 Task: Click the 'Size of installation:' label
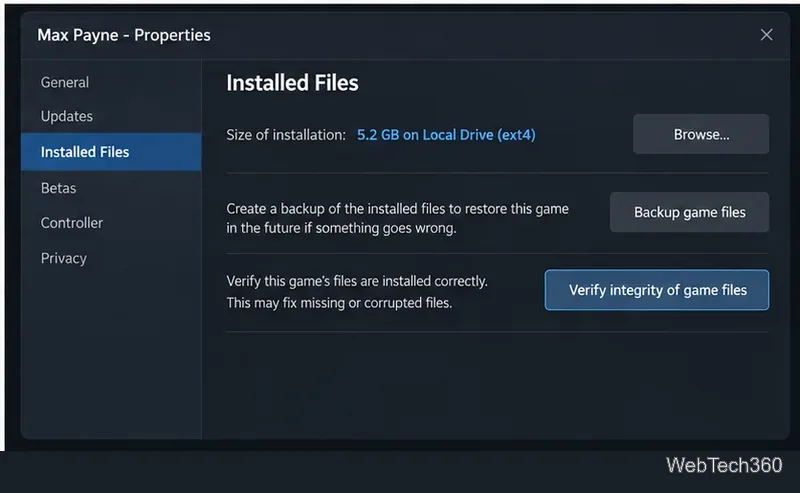(x=286, y=135)
